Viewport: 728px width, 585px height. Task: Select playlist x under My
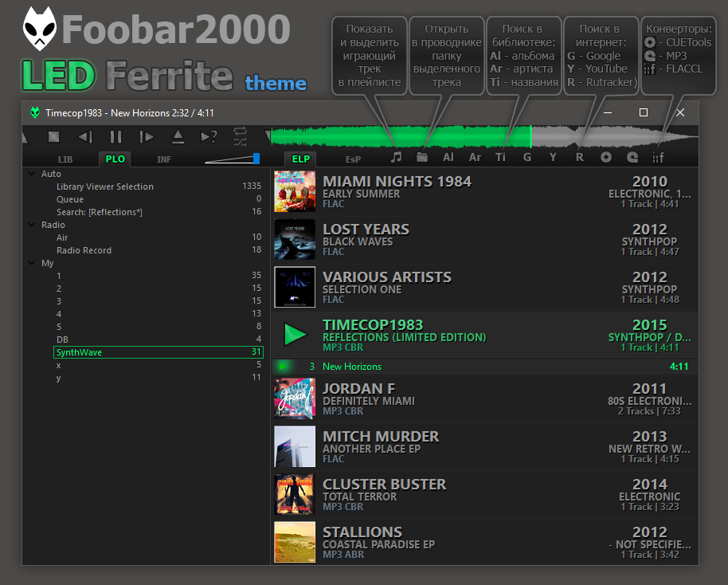coord(159,365)
